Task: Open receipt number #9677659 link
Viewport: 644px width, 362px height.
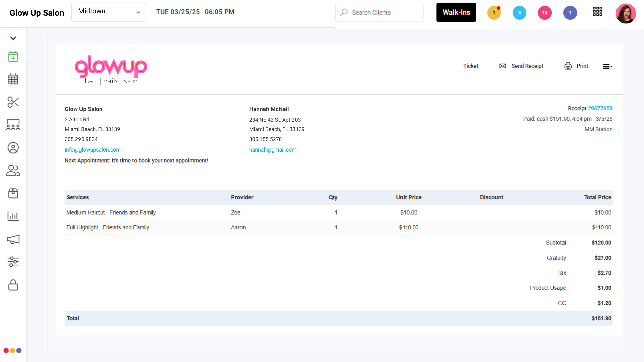Action: tap(600, 108)
